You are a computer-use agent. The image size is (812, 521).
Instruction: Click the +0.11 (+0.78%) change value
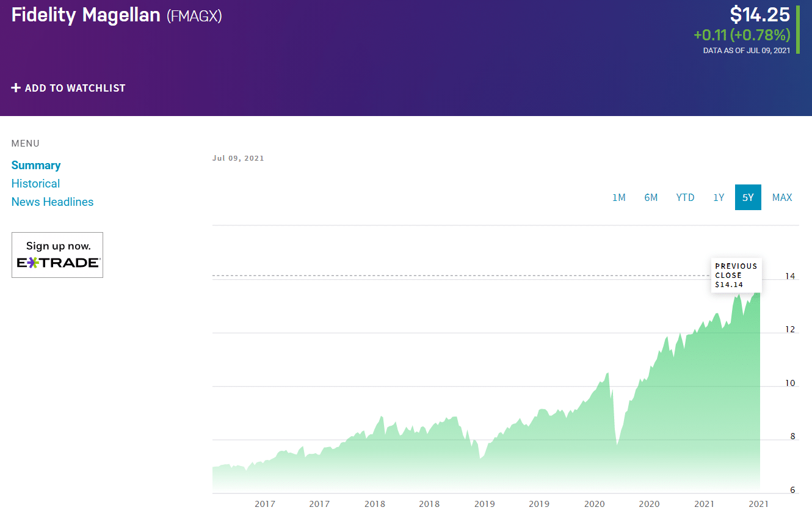point(742,35)
